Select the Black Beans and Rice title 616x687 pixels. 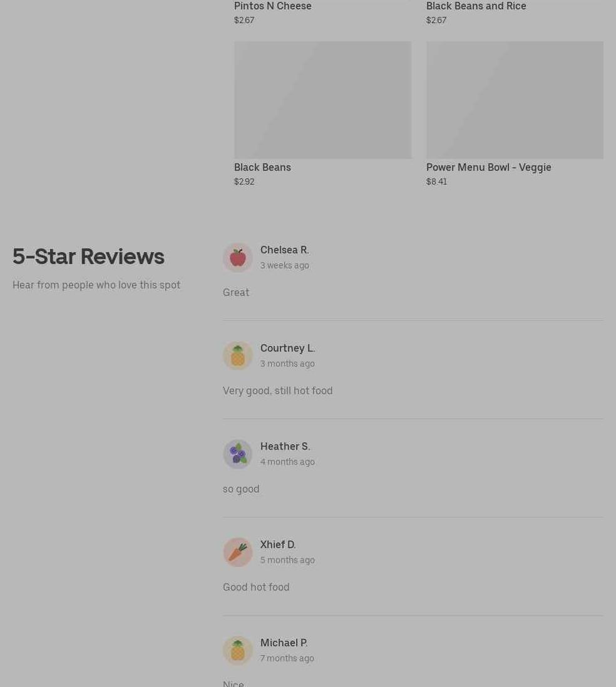coord(476,6)
